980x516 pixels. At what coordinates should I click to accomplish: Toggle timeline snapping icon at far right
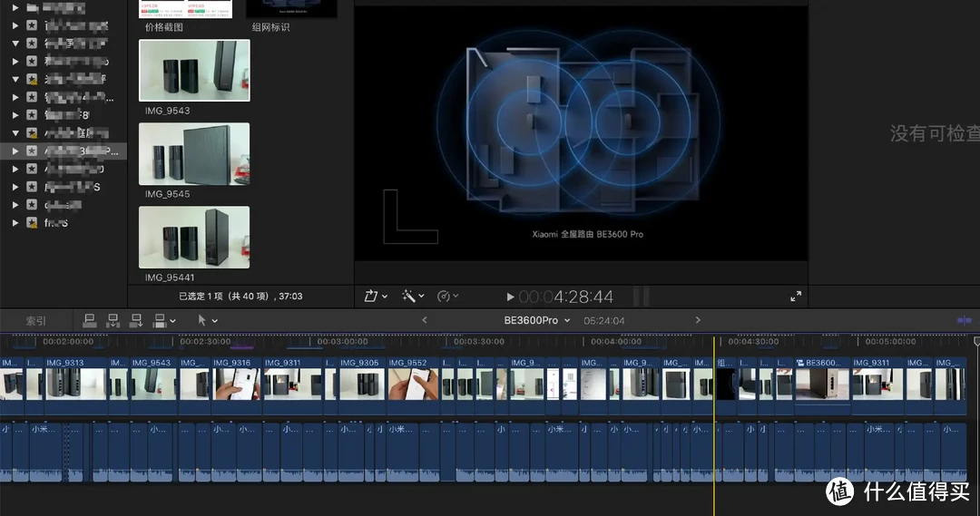[964, 320]
